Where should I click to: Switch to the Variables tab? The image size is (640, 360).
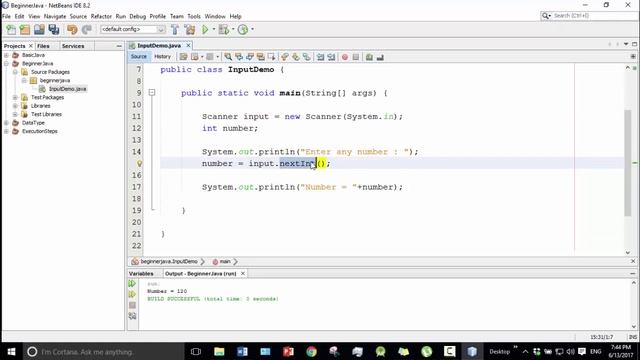[x=141, y=273]
